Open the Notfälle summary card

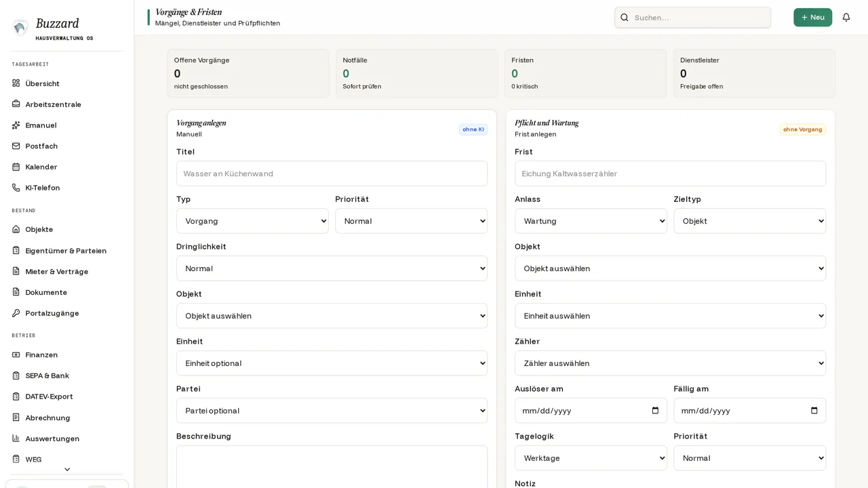click(416, 73)
